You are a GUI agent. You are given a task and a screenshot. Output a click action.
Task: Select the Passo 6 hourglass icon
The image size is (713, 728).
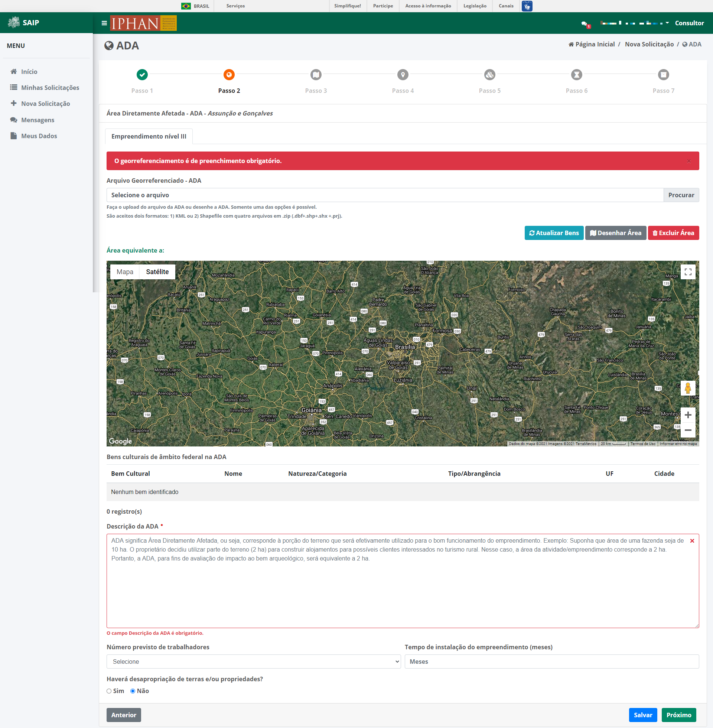[x=576, y=75]
